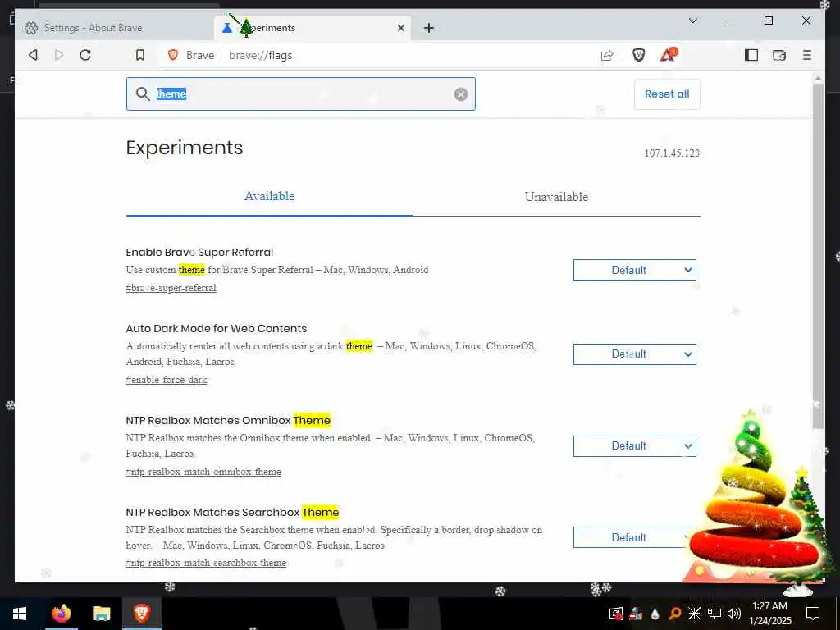Click the flags search field containing theme
The width and height of the screenshot is (840, 630).
300,94
